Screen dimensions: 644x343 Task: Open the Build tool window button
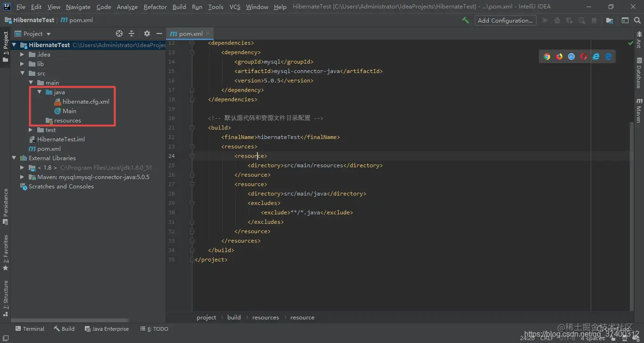point(64,329)
